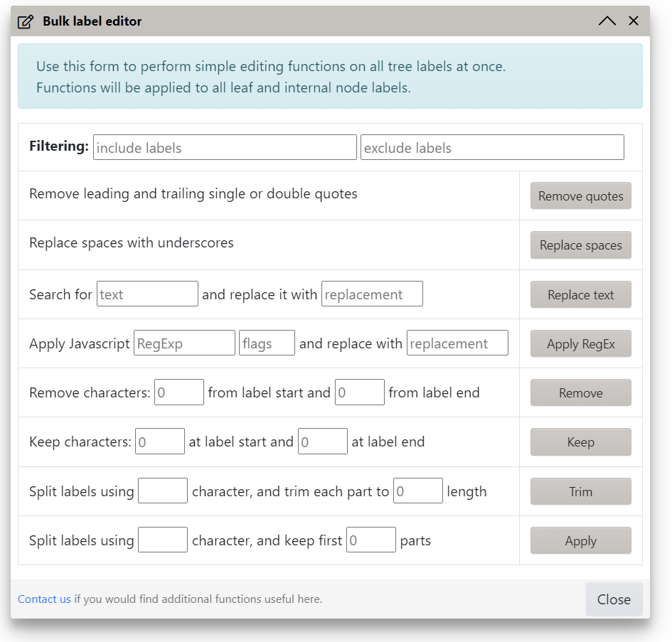The height and width of the screenshot is (642, 672).
Task: Click the Close button at bottom
Action: point(614,599)
